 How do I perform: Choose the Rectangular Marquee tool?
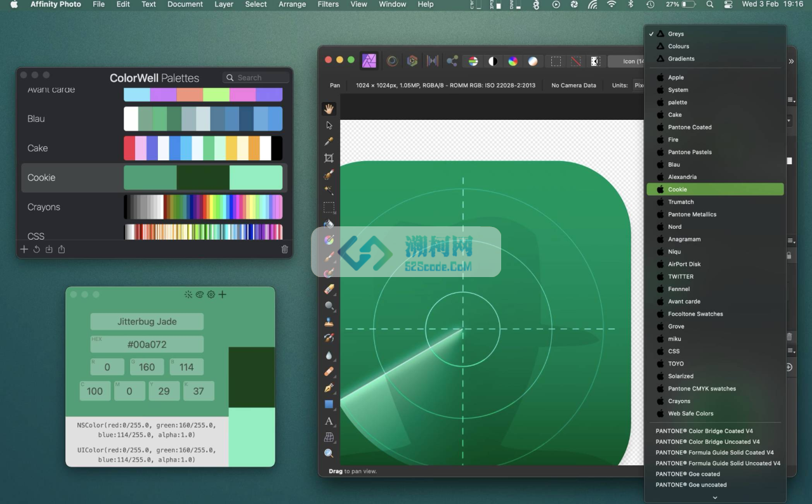click(x=329, y=207)
